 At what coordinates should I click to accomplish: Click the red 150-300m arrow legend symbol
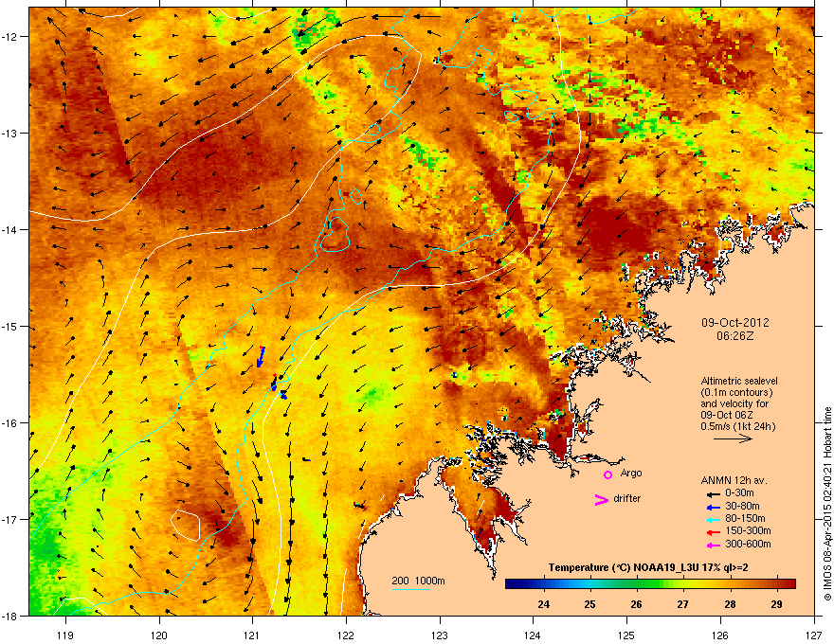point(714,531)
